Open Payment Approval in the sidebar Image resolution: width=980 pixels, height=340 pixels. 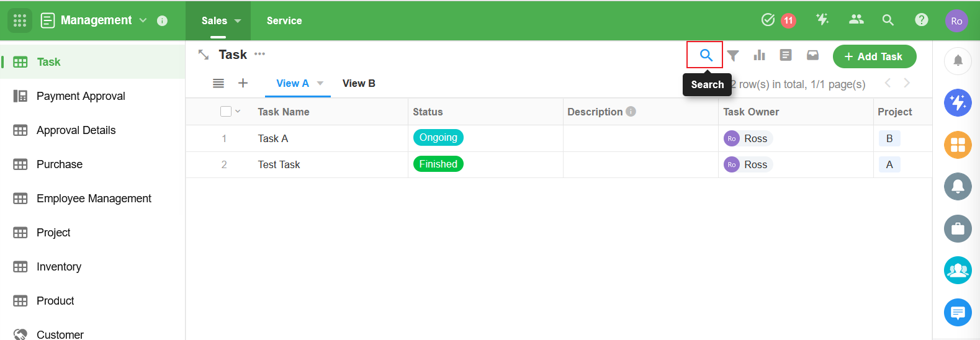(x=81, y=96)
